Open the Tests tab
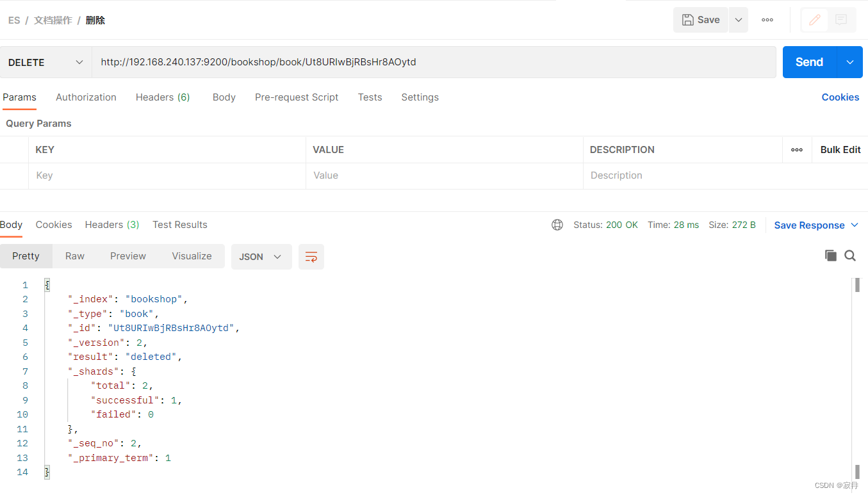 [x=370, y=97]
